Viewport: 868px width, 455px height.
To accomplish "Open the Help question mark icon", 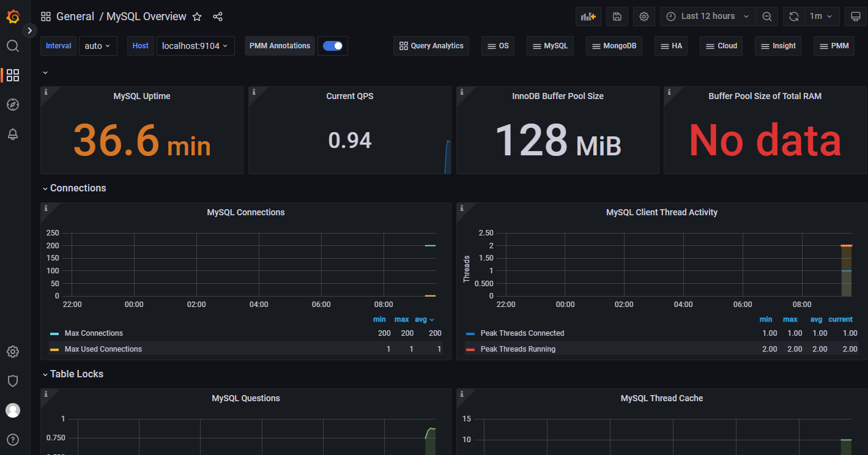I will (13, 440).
